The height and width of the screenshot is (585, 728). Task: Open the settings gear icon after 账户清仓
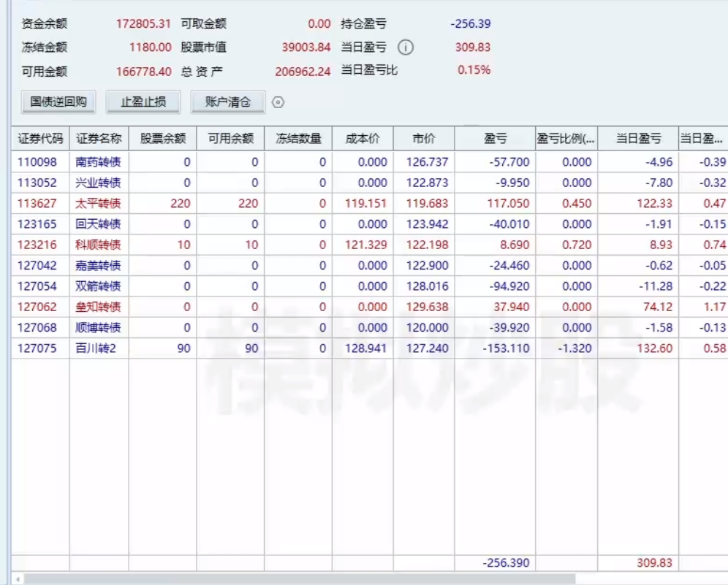click(278, 102)
